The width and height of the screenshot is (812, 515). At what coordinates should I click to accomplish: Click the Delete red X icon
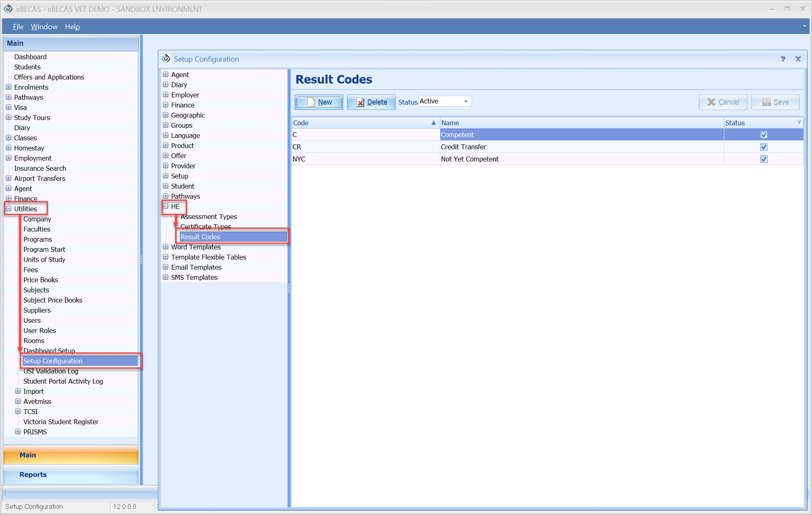click(360, 102)
